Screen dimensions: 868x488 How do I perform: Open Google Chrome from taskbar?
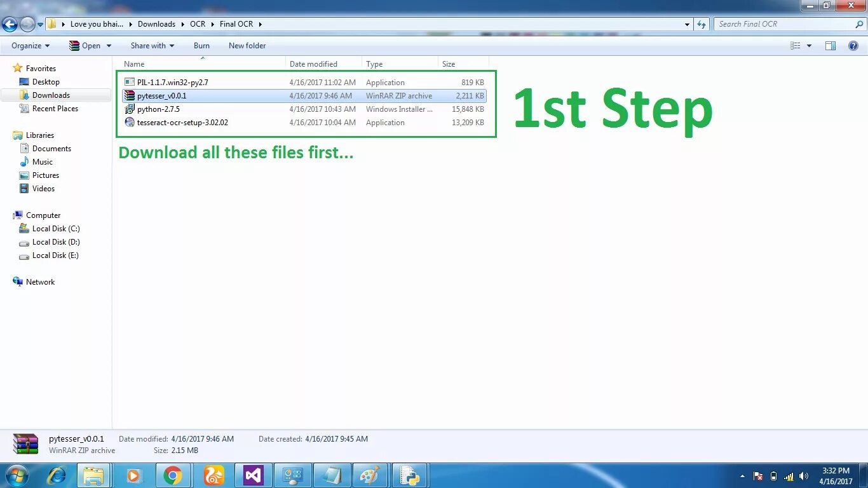[173, 475]
